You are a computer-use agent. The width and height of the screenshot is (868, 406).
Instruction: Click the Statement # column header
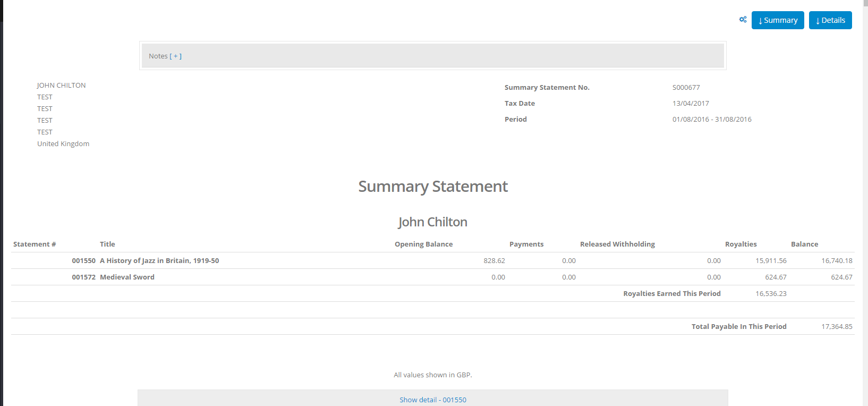(35, 244)
